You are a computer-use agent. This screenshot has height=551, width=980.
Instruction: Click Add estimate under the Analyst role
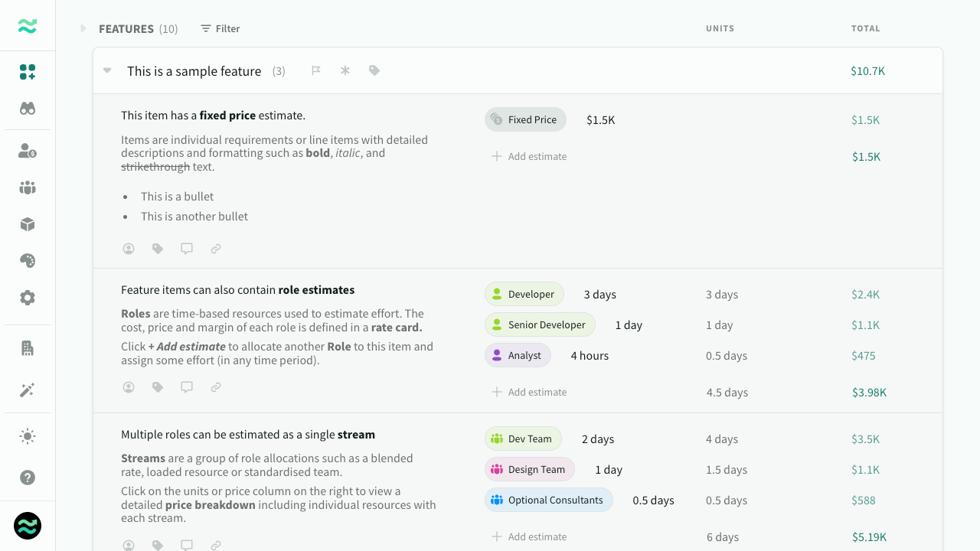point(529,392)
